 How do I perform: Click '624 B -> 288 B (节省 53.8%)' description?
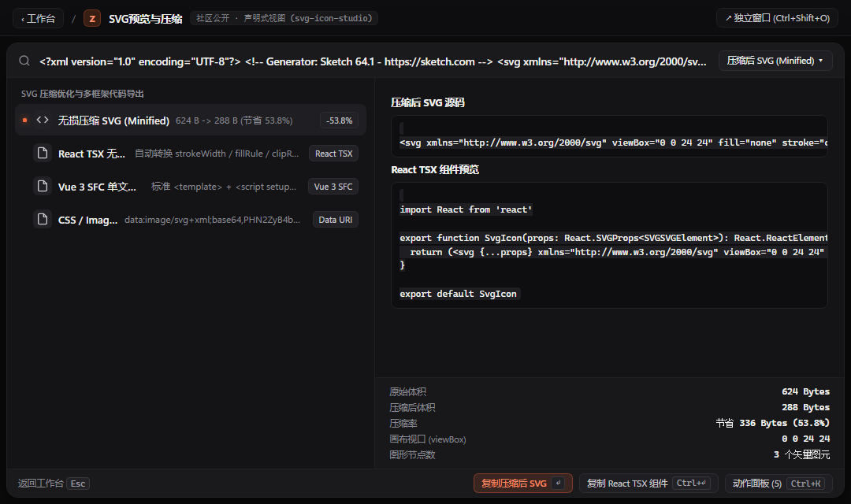[234, 120]
